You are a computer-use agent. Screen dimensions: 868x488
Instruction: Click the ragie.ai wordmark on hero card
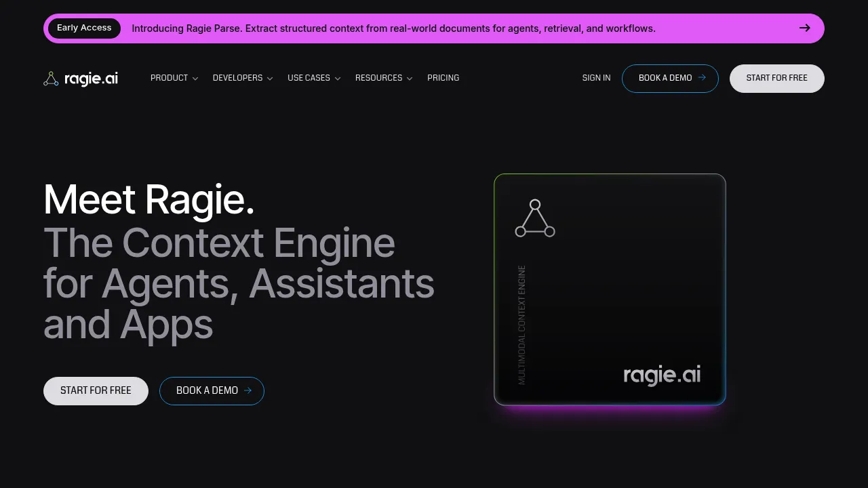[662, 375]
